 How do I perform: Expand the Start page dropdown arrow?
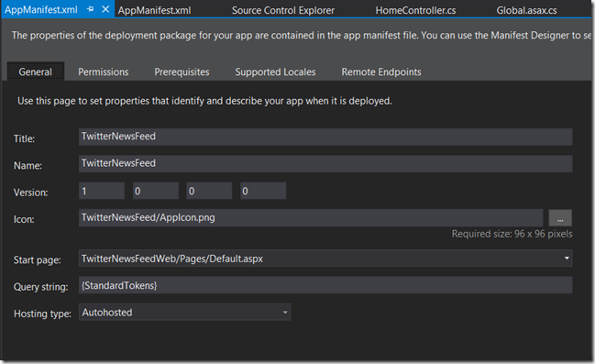click(567, 259)
